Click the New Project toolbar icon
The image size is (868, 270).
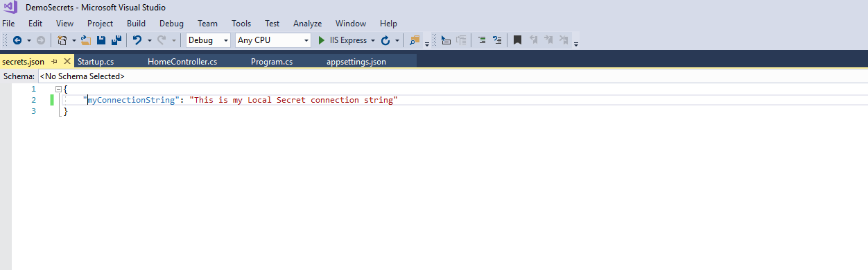point(62,40)
